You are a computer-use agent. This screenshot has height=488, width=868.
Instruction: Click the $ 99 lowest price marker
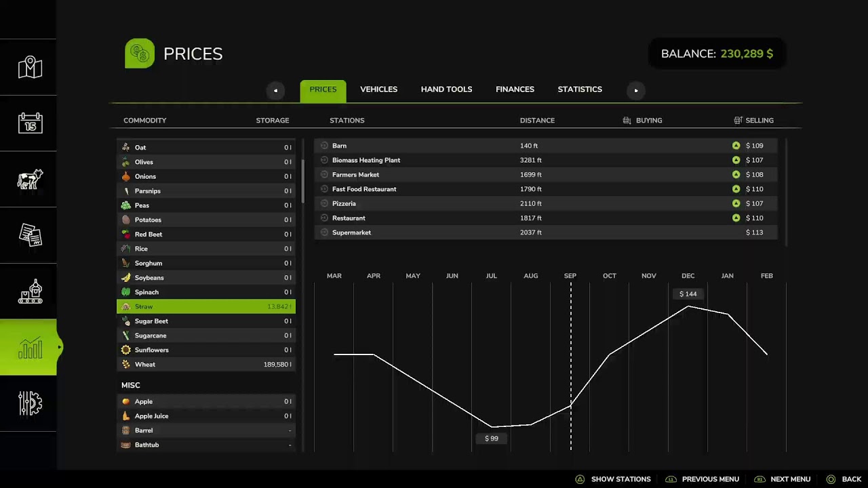pyautogui.click(x=491, y=439)
